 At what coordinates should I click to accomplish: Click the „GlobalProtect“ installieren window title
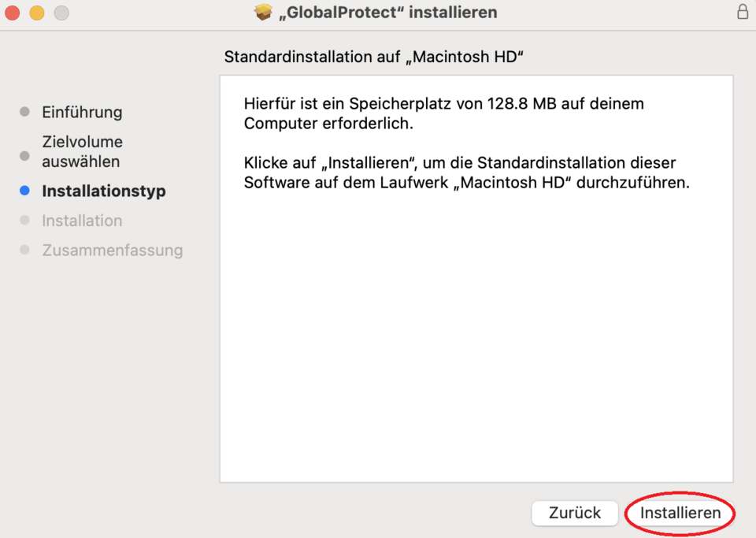click(387, 13)
